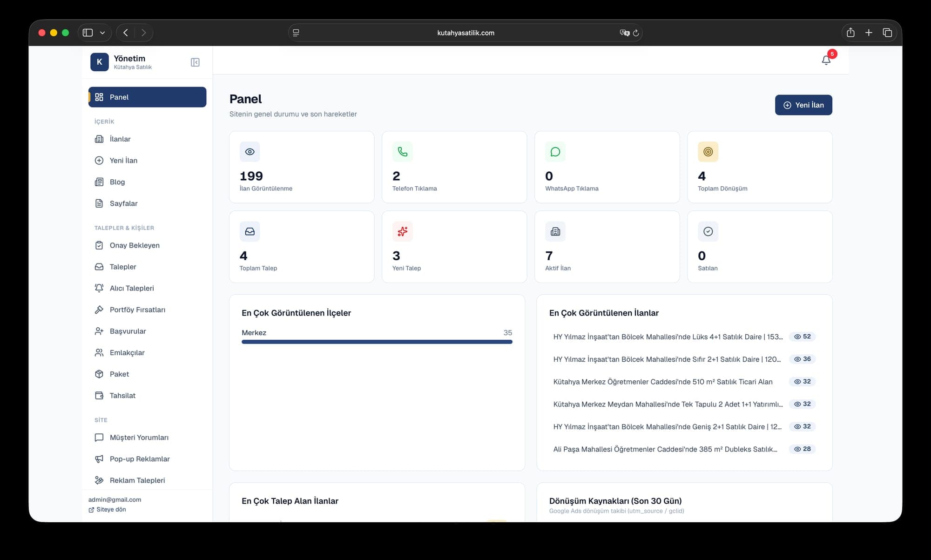Click the translate icon in address bar
Viewport: 931px width, 560px height.
click(x=624, y=33)
